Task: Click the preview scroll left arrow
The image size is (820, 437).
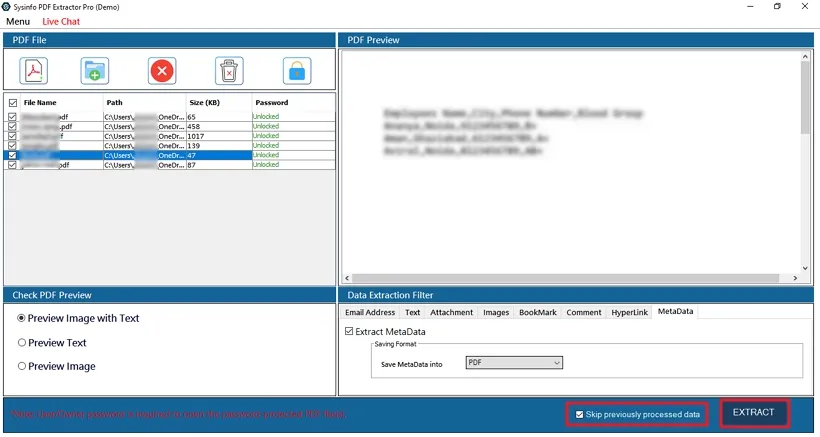Action: pyautogui.click(x=347, y=278)
